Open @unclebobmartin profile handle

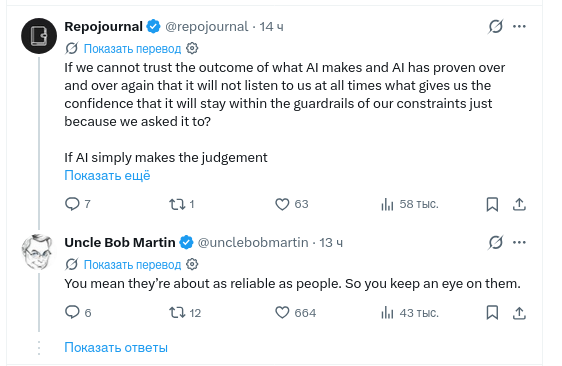253,243
